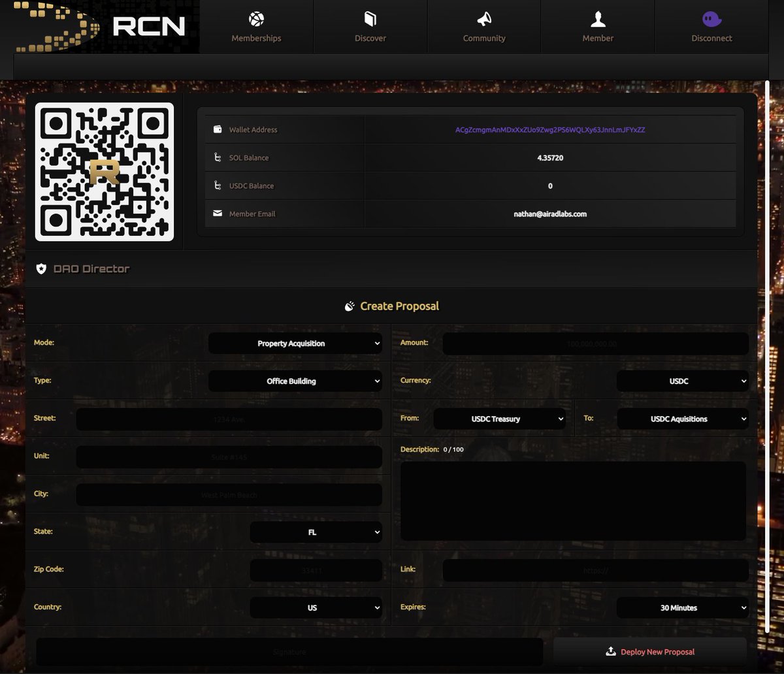Click the icon beside USDC Balance
This screenshot has height=674, width=784.
click(218, 185)
